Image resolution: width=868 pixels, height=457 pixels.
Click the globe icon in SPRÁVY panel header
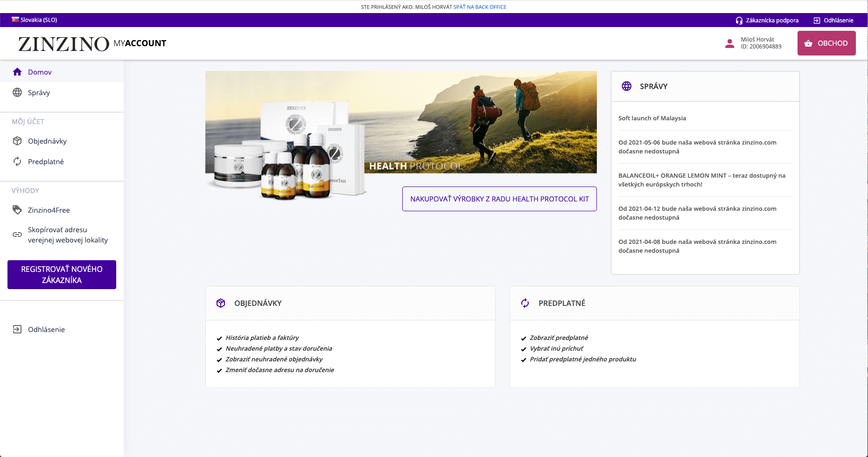click(x=627, y=86)
